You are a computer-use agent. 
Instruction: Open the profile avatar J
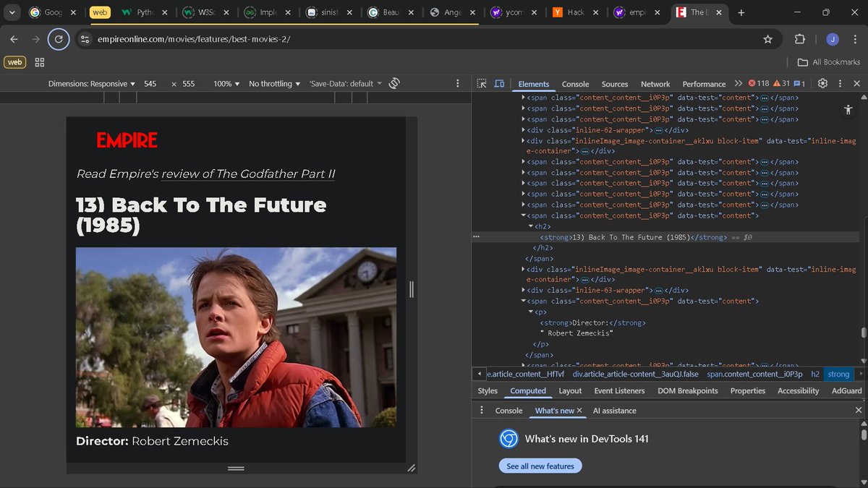[833, 39]
